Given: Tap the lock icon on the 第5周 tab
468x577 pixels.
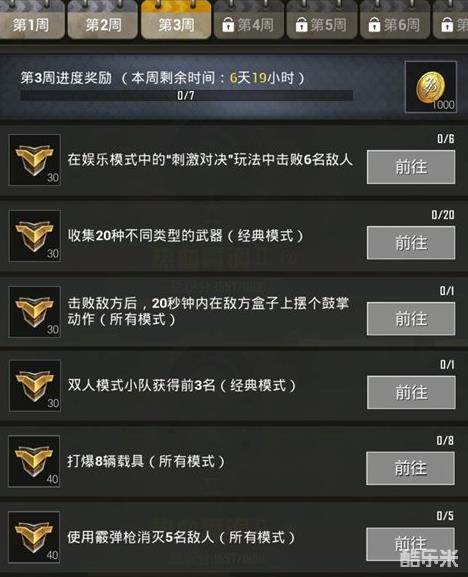Looking at the screenshot, I should [x=301, y=25].
